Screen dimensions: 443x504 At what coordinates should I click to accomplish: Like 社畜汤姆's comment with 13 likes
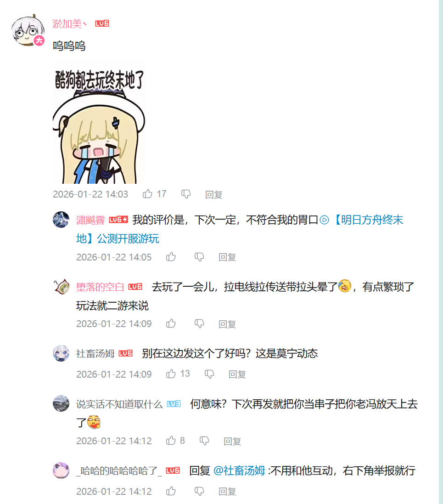tap(171, 374)
